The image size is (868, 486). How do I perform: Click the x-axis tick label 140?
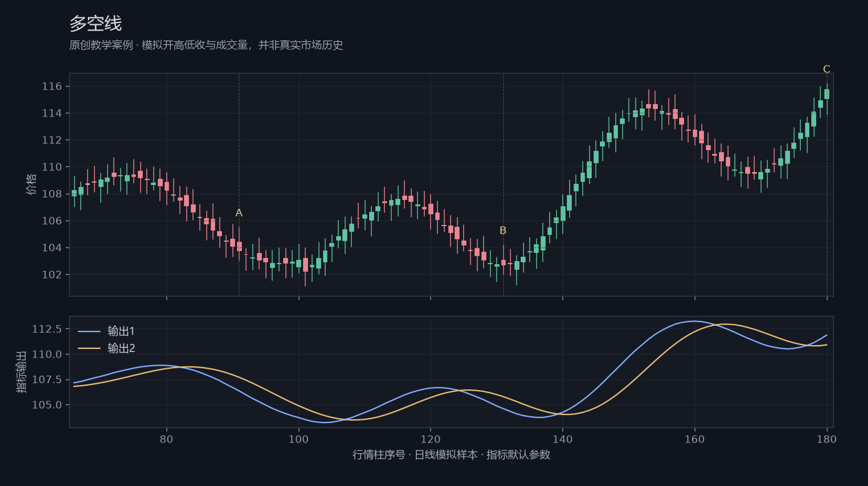[x=562, y=439]
